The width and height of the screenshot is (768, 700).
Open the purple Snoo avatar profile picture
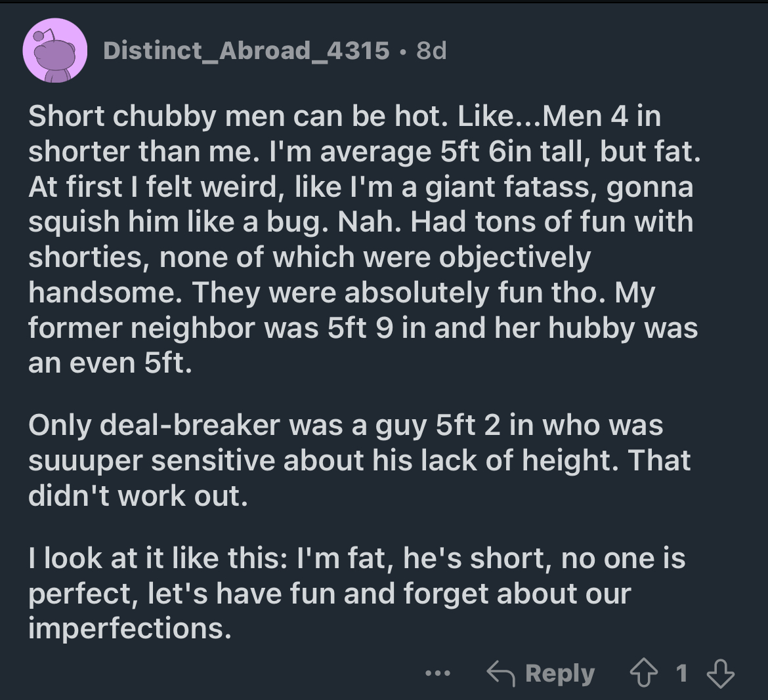(x=56, y=51)
